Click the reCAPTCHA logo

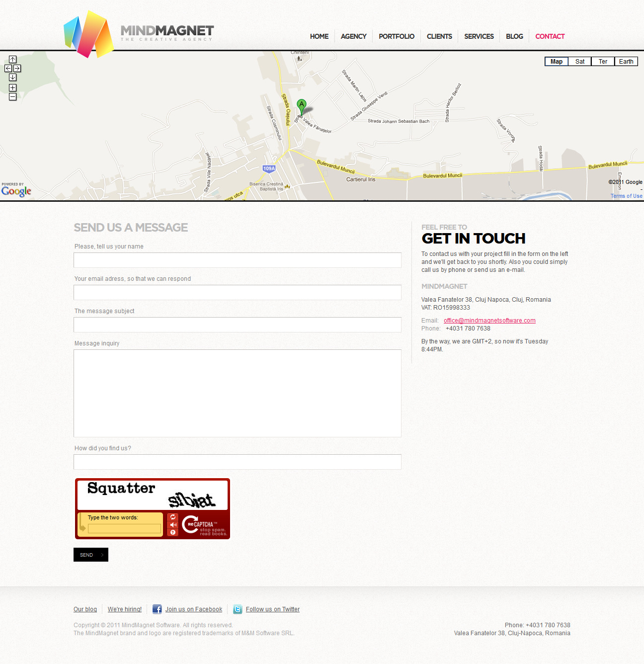pos(204,525)
